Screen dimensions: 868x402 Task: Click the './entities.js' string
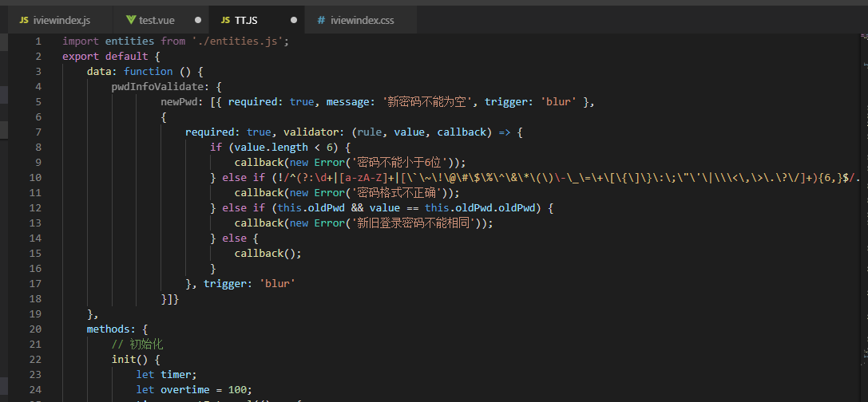point(237,41)
